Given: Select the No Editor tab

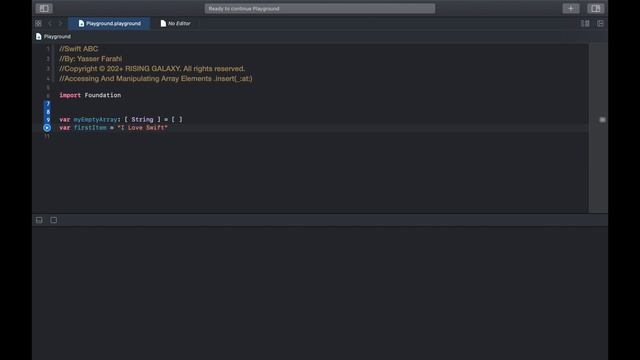Looking at the screenshot, I should 176,23.
